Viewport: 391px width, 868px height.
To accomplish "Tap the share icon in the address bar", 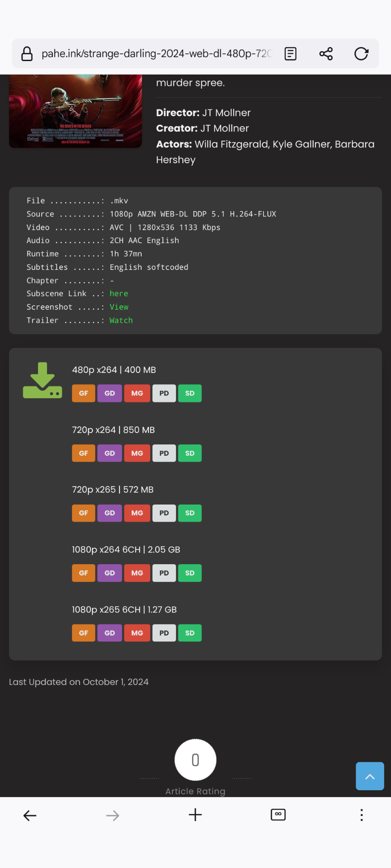I will coord(326,53).
